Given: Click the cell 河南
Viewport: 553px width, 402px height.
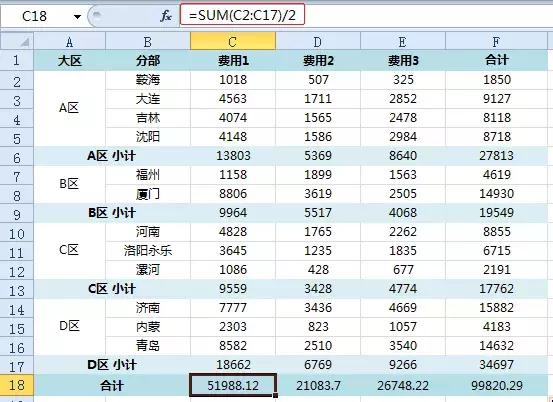Looking at the screenshot, I should click(148, 232).
